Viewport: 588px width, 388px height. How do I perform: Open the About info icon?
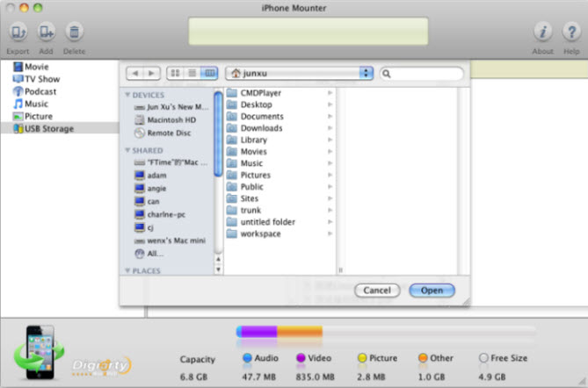click(x=542, y=32)
